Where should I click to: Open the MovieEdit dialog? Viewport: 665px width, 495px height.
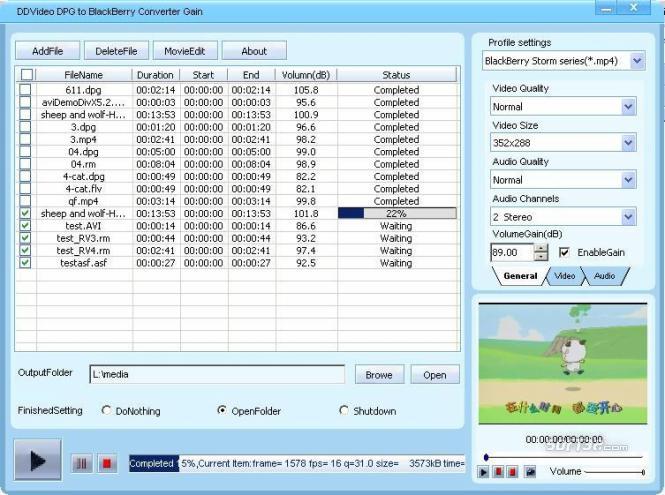click(x=185, y=51)
